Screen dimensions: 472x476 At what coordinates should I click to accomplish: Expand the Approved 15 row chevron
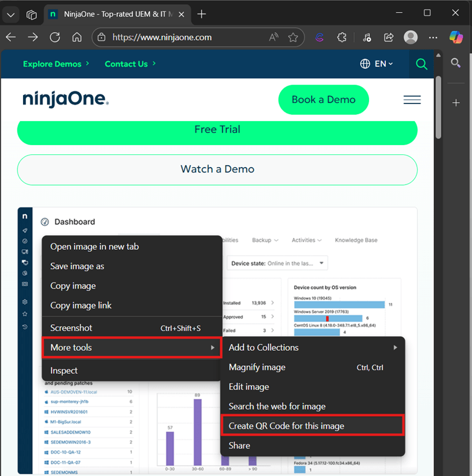(x=272, y=316)
